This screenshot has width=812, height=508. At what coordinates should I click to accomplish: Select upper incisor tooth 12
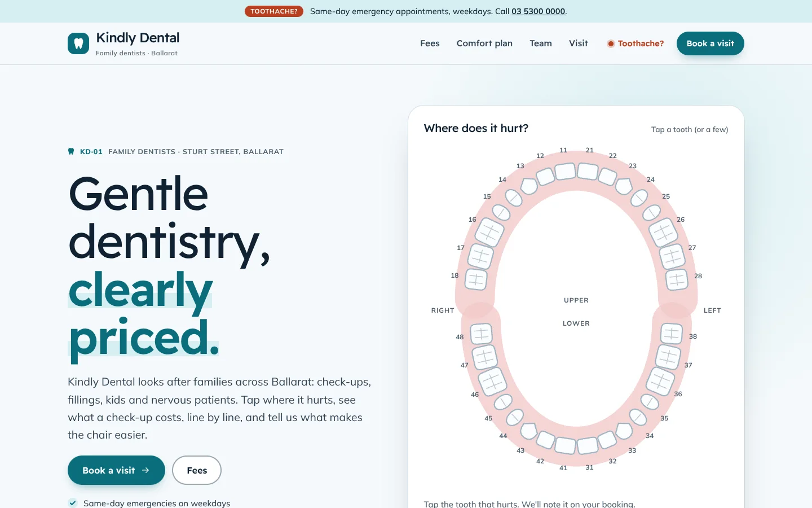click(x=545, y=177)
